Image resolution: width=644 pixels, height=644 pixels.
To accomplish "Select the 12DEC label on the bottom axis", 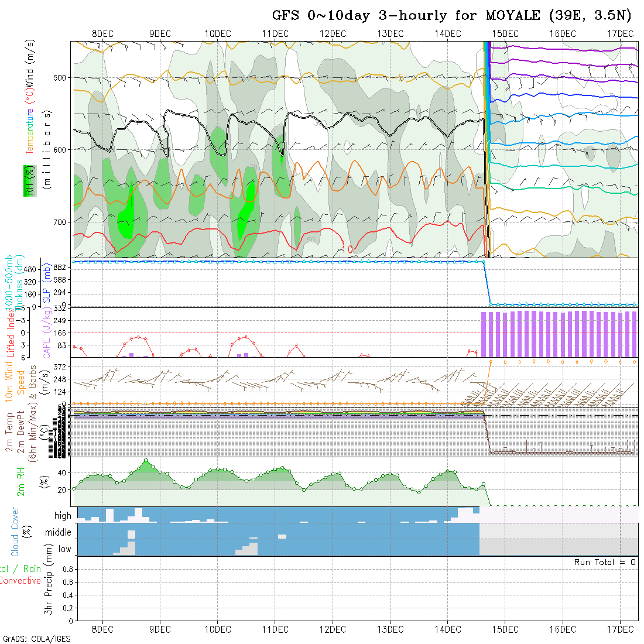I will click(333, 629).
